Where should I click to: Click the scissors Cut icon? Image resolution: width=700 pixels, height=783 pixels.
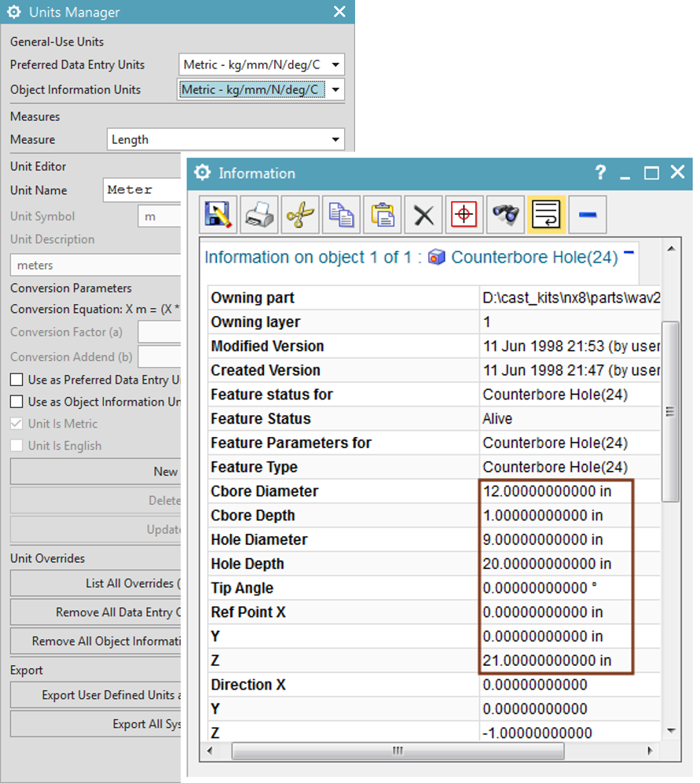300,215
